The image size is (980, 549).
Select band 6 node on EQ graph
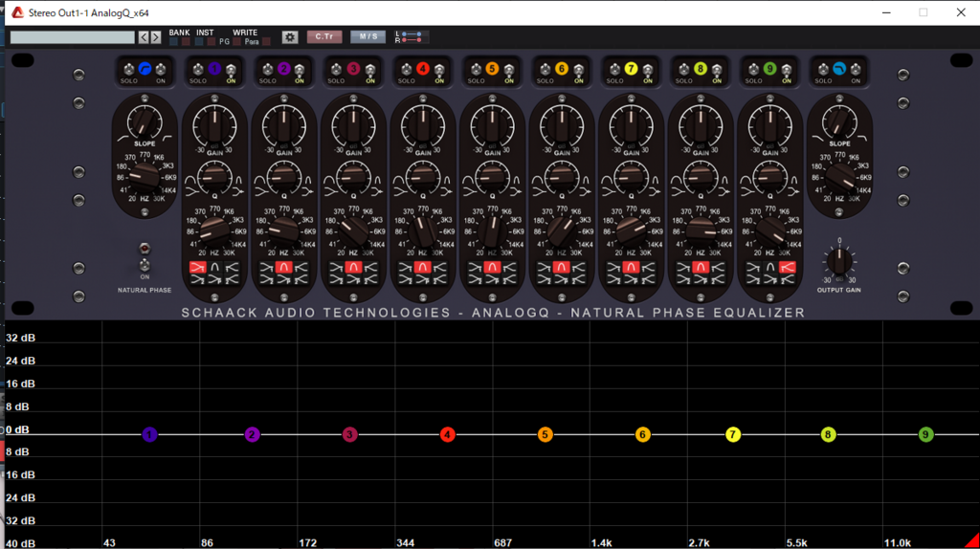click(642, 434)
